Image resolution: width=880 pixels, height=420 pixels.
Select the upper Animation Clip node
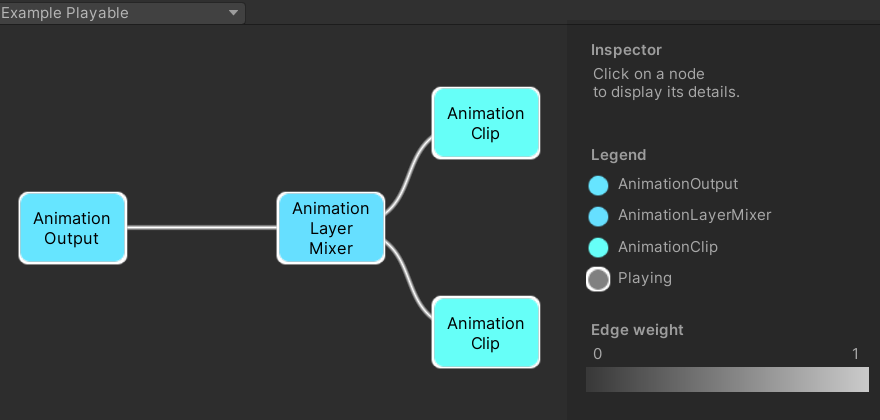coord(485,123)
